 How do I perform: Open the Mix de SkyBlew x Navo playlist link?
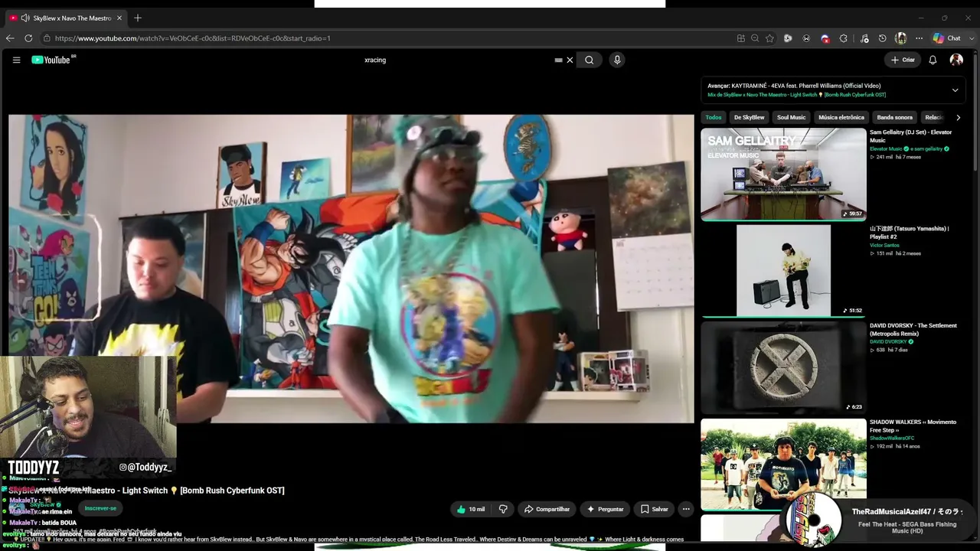[796, 95]
